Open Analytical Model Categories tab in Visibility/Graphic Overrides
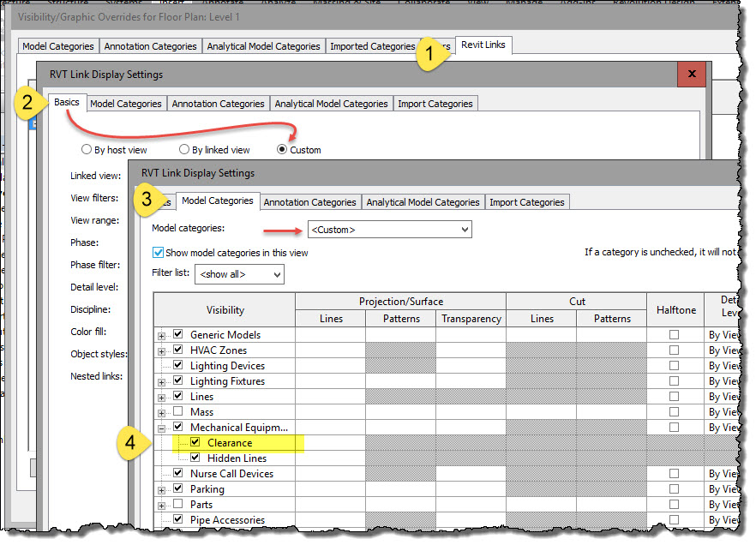 pos(264,46)
